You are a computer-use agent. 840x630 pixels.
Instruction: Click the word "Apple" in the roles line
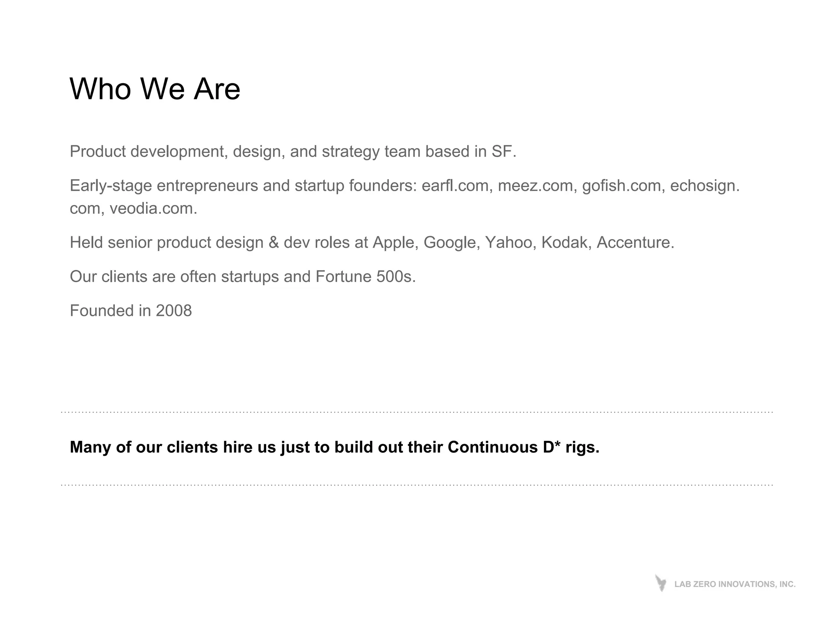tap(395, 242)
